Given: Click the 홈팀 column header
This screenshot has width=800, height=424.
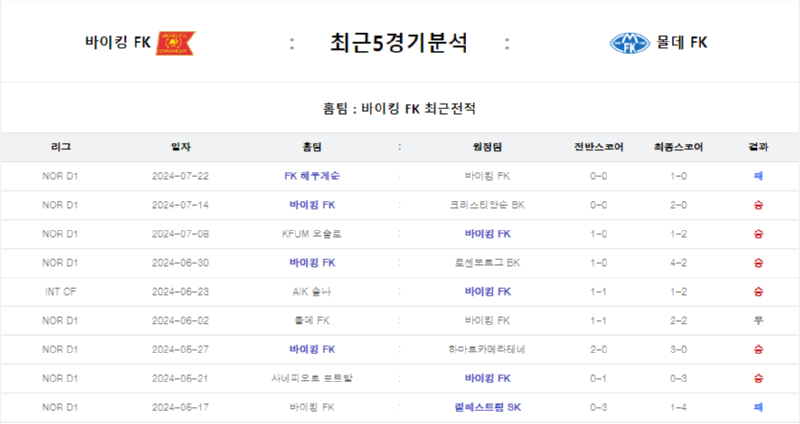Looking at the screenshot, I should [312, 147].
